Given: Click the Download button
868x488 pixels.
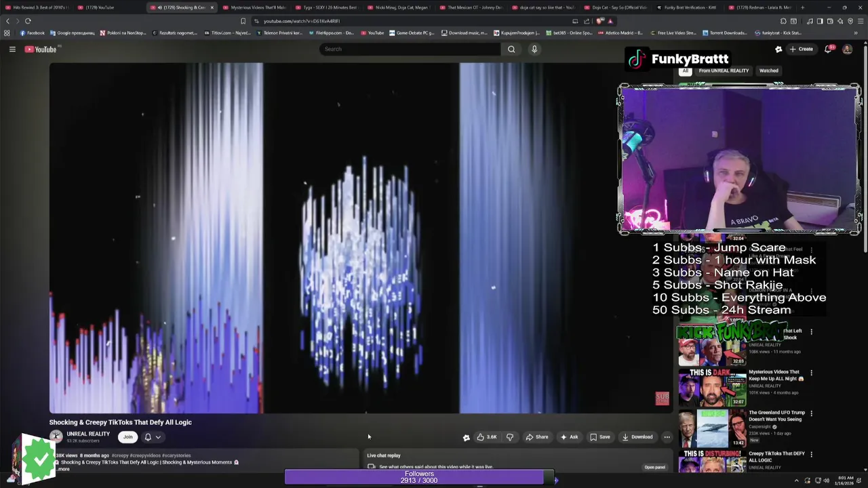Looking at the screenshot, I should tap(637, 437).
